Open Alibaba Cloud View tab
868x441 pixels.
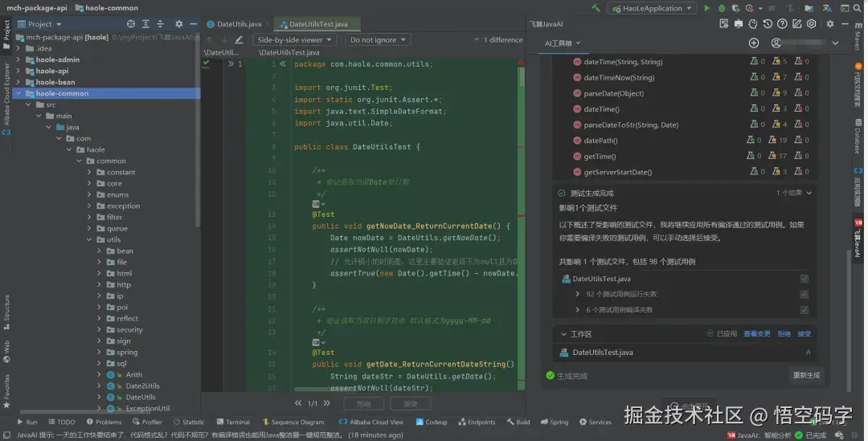pyautogui.click(x=371, y=423)
